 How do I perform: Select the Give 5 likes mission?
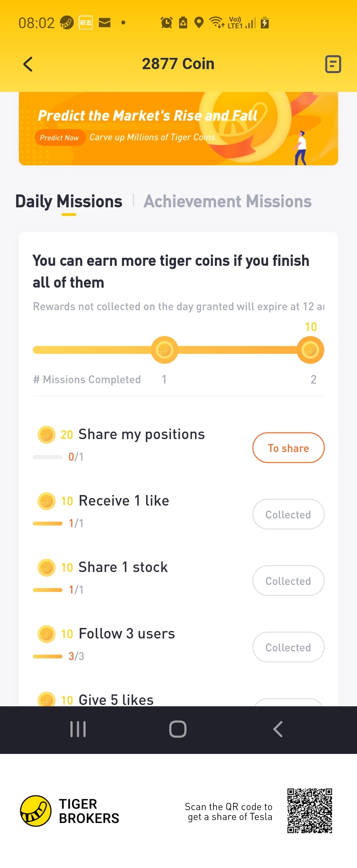coord(116,699)
